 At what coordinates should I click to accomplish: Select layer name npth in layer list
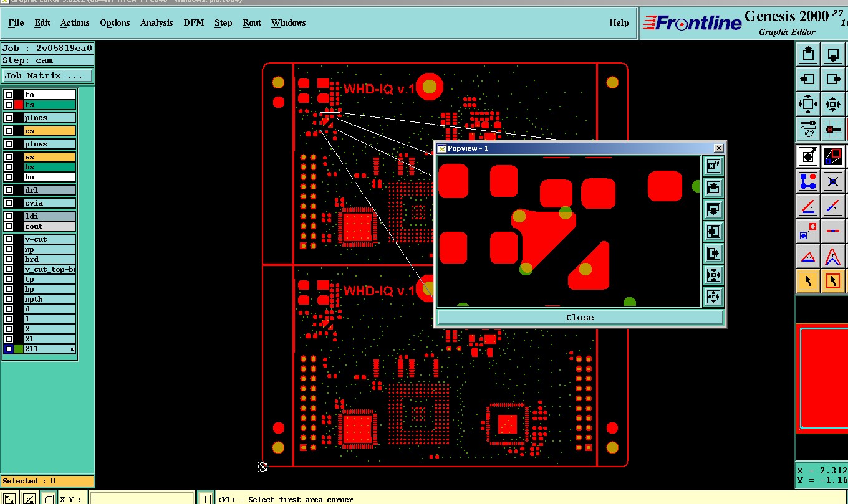click(x=49, y=299)
